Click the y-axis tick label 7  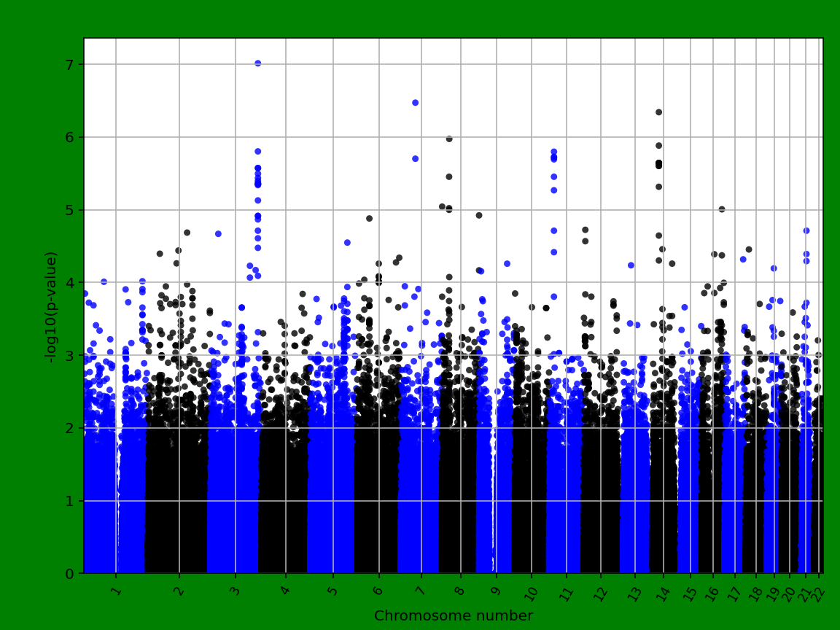click(x=71, y=63)
